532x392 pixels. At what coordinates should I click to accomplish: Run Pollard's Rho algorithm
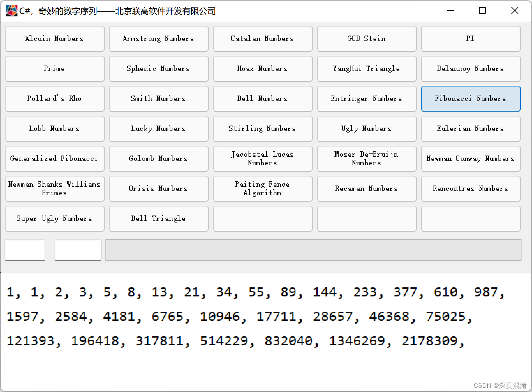[54, 99]
